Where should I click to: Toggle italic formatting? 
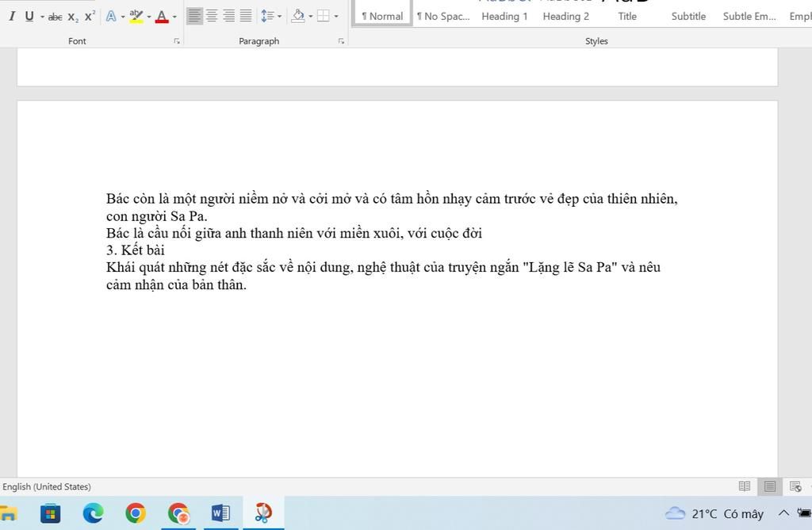(x=12, y=16)
